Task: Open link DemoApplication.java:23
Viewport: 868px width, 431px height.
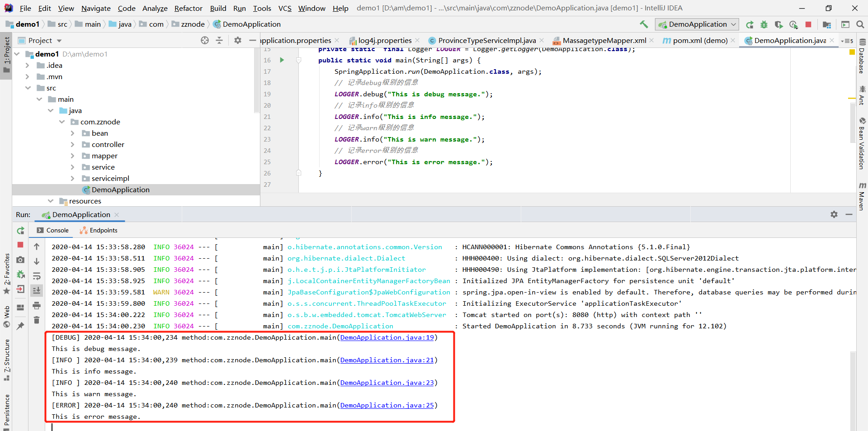Action: coord(387,383)
